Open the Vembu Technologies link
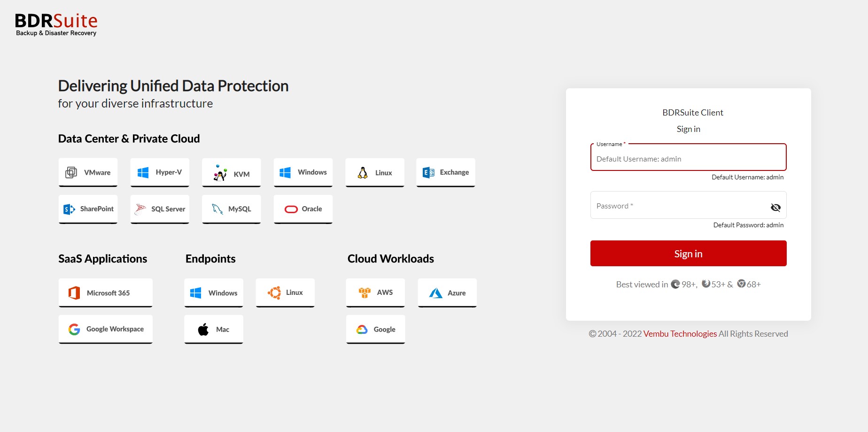The width and height of the screenshot is (868, 432). pos(680,334)
